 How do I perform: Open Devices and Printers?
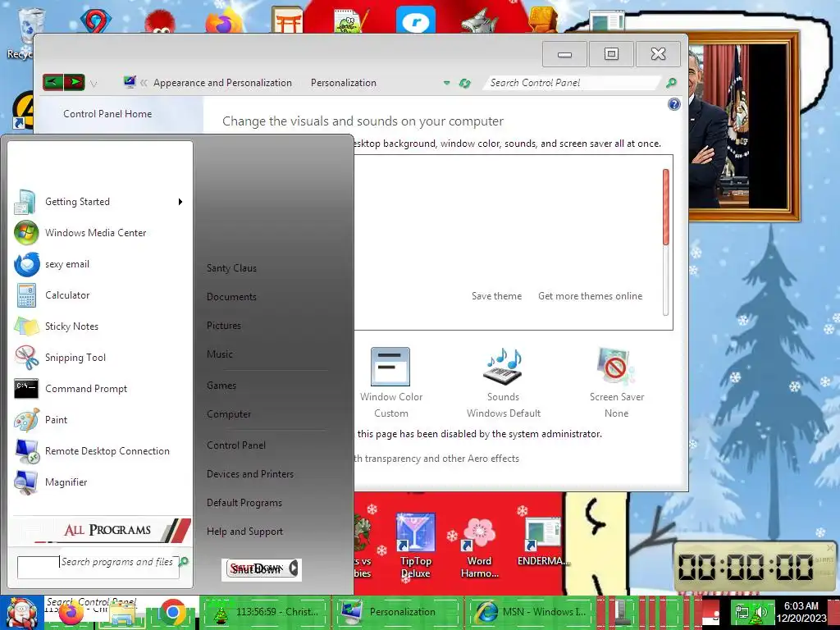tap(250, 474)
